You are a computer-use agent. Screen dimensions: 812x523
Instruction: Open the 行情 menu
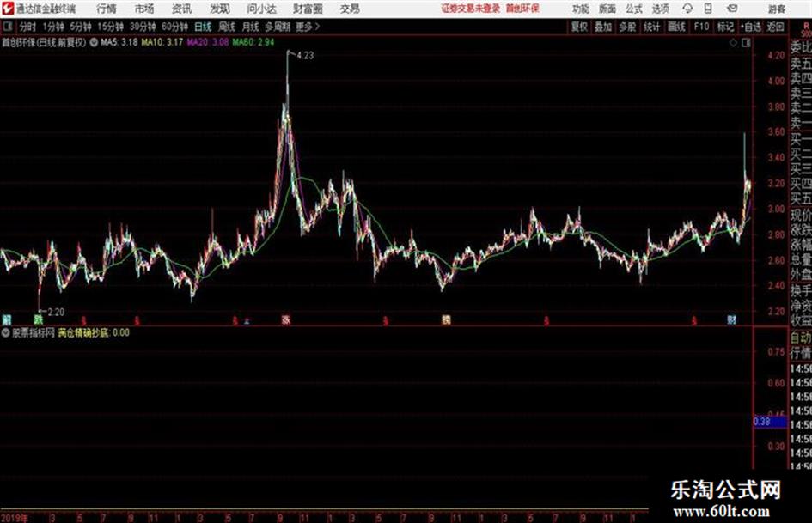click(107, 9)
